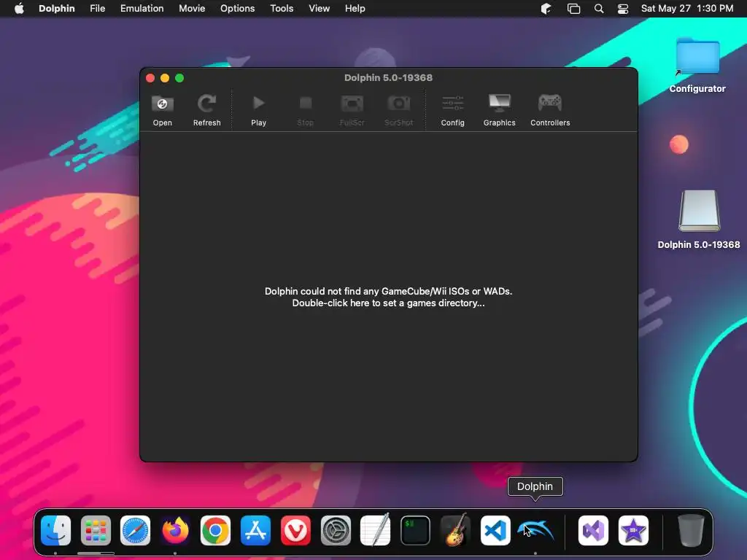Close the Dolphin window
This screenshot has width=747, height=560.
[x=150, y=78]
